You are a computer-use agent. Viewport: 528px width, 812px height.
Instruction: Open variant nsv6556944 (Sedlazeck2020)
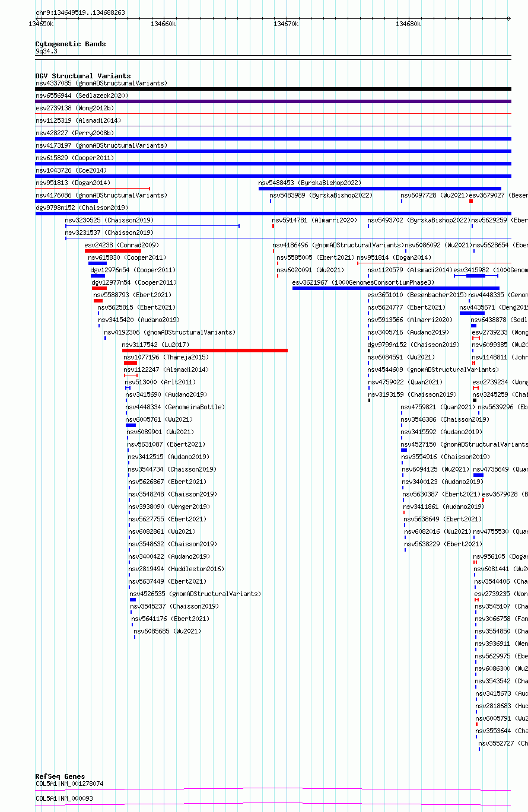click(81, 95)
